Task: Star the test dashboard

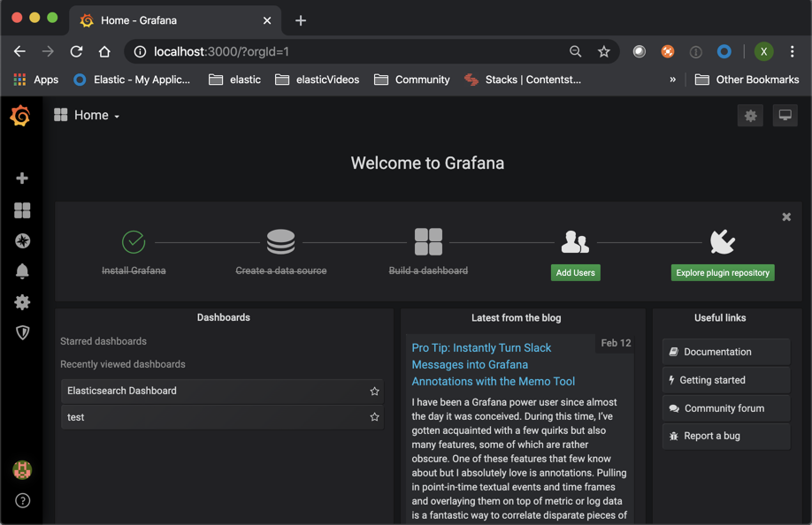Action: point(374,416)
